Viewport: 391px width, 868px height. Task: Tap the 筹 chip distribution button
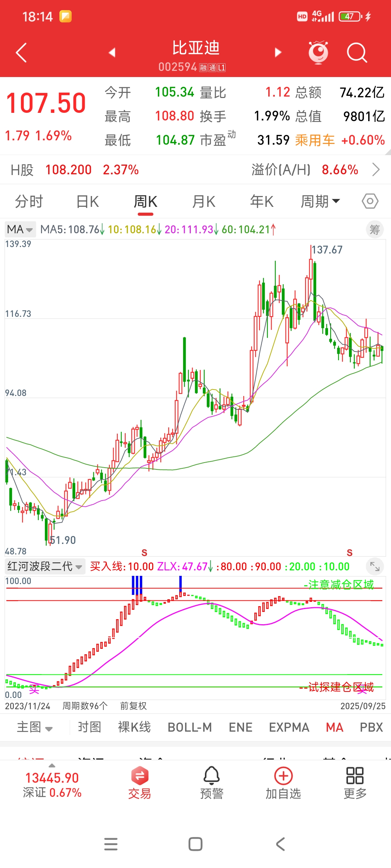coord(375,230)
